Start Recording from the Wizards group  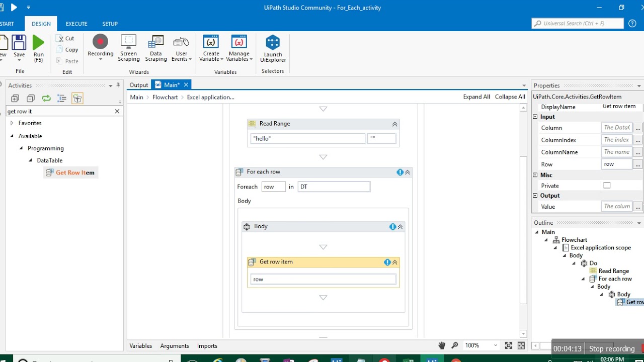click(x=100, y=48)
